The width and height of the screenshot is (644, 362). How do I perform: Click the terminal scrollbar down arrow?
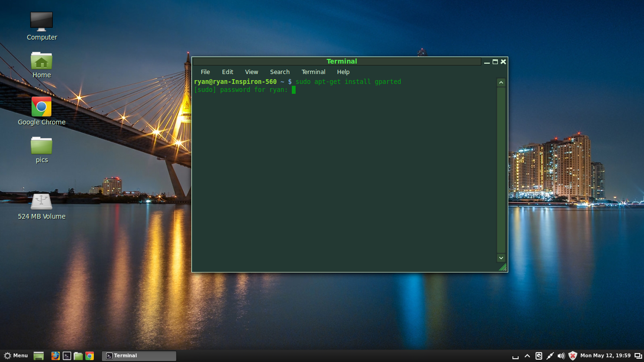coord(501,258)
